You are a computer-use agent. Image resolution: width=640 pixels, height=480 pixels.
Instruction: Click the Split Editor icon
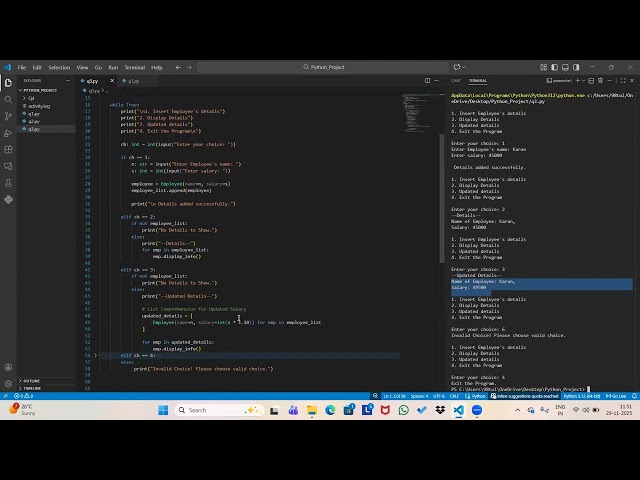tap(427, 80)
